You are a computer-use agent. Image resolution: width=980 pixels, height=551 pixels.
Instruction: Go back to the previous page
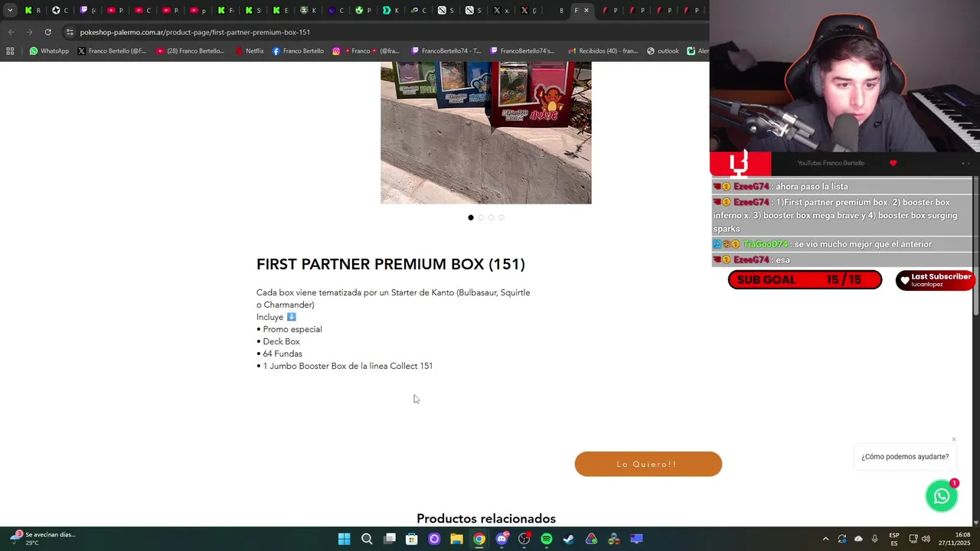pos(11,32)
